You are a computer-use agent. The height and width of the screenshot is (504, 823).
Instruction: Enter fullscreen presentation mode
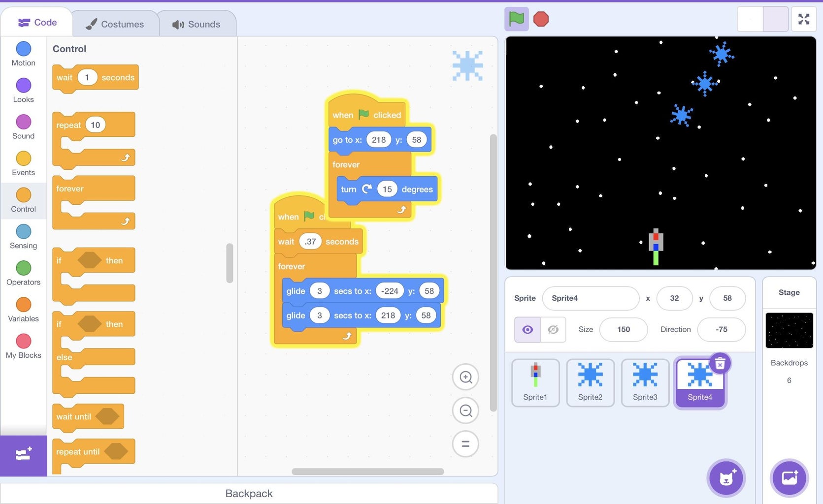point(803,19)
